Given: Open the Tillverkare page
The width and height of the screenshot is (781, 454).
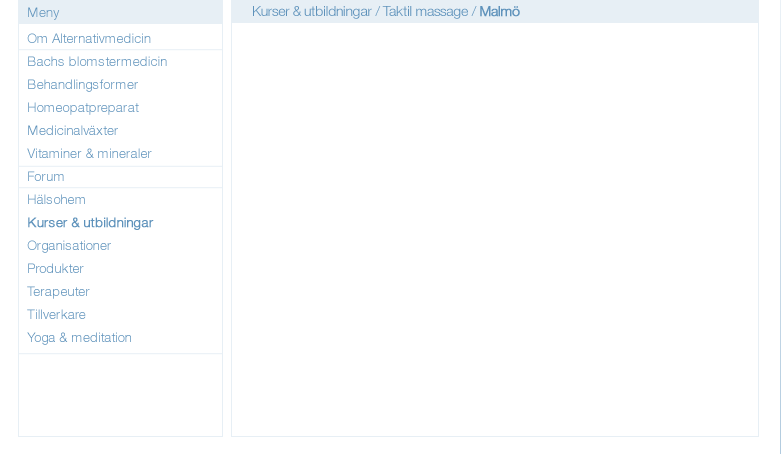Looking at the screenshot, I should tap(56, 314).
